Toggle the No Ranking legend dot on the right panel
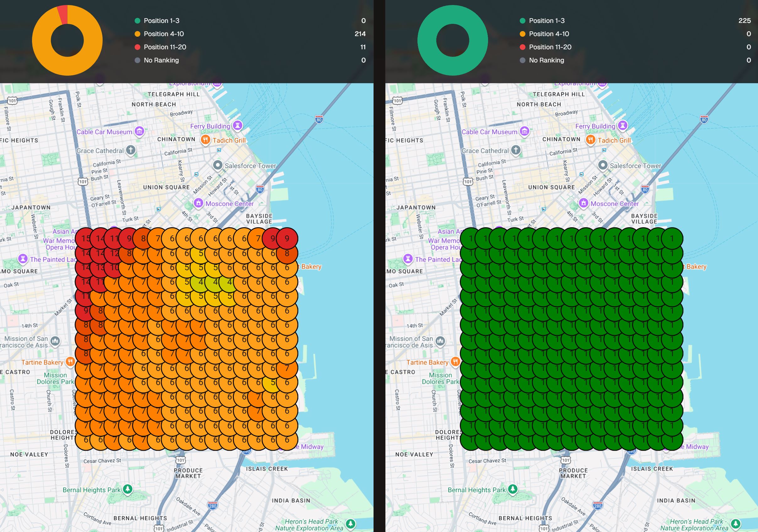758x532 pixels. tap(524, 60)
